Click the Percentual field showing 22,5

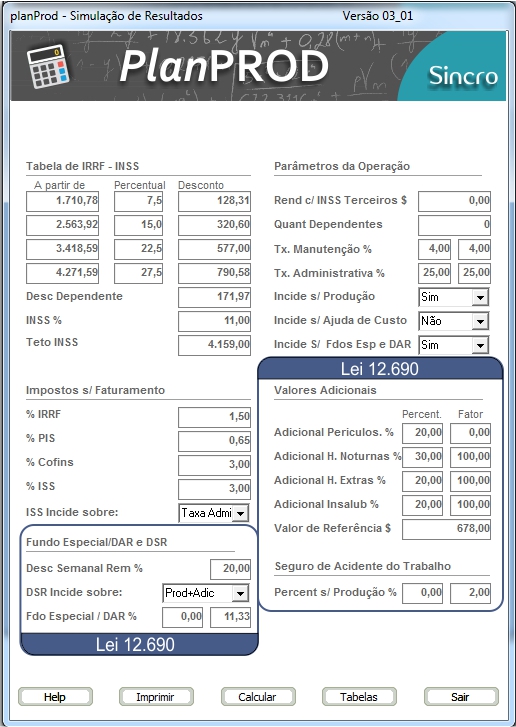139,249
